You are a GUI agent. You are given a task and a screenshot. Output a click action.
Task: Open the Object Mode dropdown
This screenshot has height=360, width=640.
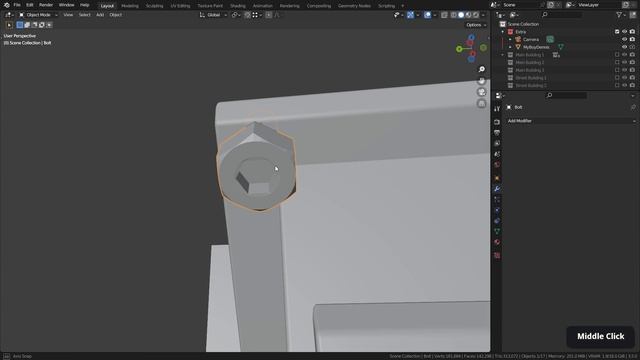click(x=38, y=15)
